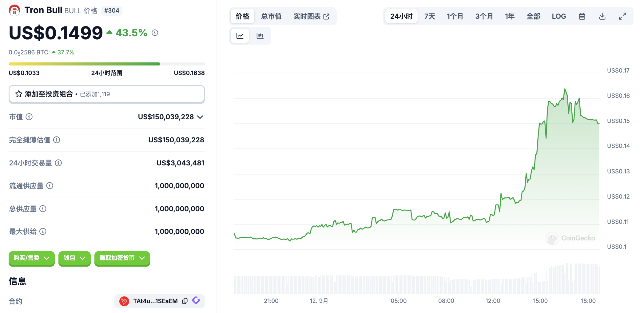This screenshot has width=644, height=313.
Task: Click the market cap info icon
Action: (x=29, y=117)
